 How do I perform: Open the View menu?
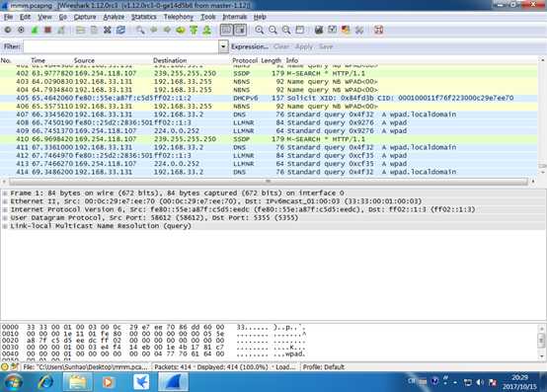[x=44, y=17]
